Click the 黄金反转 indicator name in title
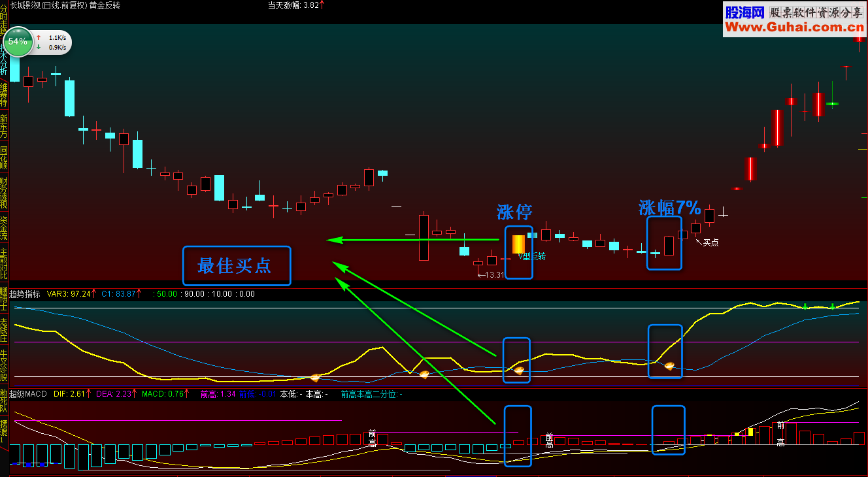 pos(105,5)
